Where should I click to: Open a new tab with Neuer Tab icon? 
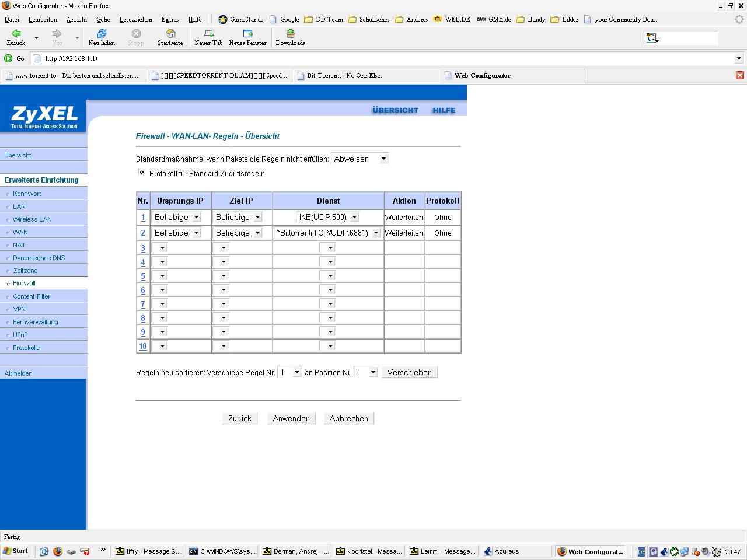[x=208, y=34]
